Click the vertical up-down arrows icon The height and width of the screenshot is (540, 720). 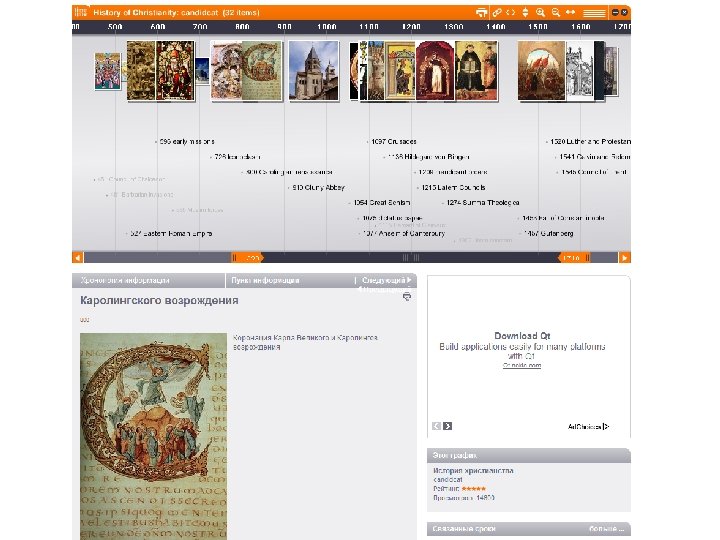525,12
